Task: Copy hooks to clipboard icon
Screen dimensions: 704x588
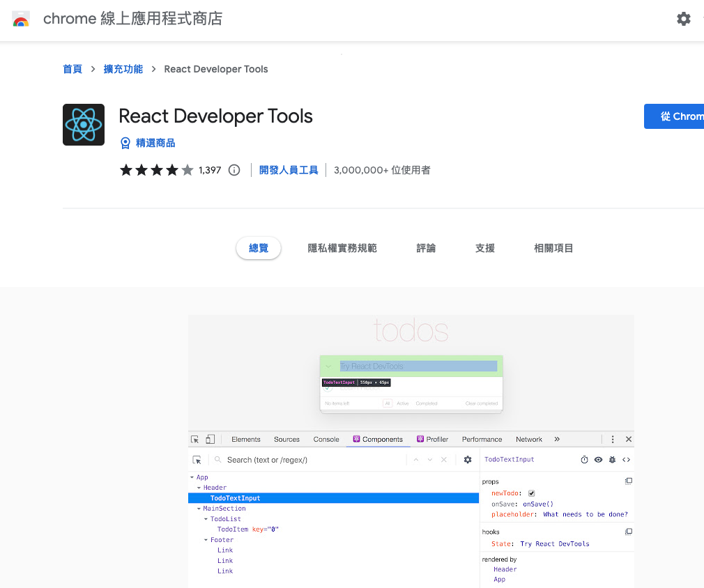Action: (x=629, y=532)
